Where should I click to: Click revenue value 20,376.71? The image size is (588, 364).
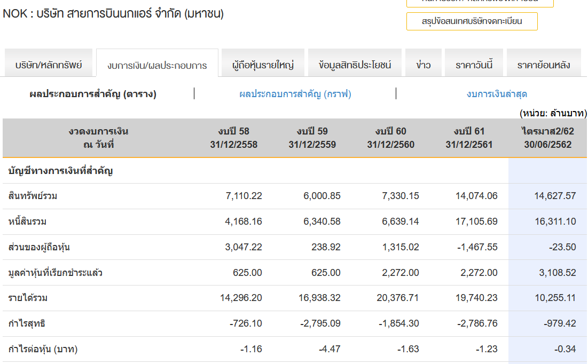(398, 298)
